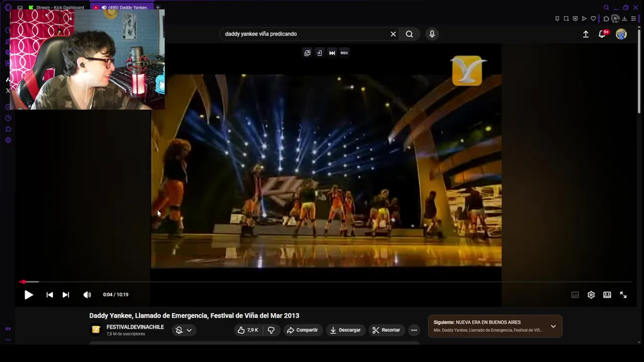Pop out video with the overlay pop-out icon
Image resolution: width=644 pixels, height=362 pixels.
(307, 53)
